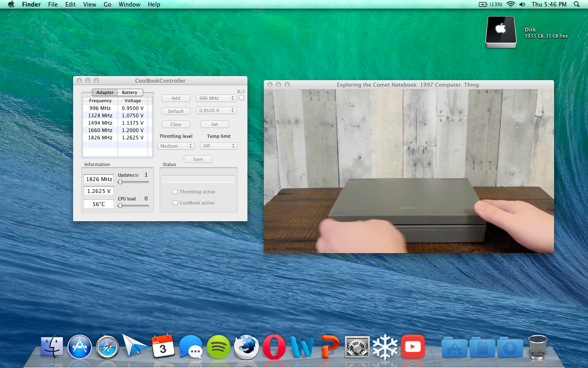Open the Disk drive on desktop

[x=501, y=33]
